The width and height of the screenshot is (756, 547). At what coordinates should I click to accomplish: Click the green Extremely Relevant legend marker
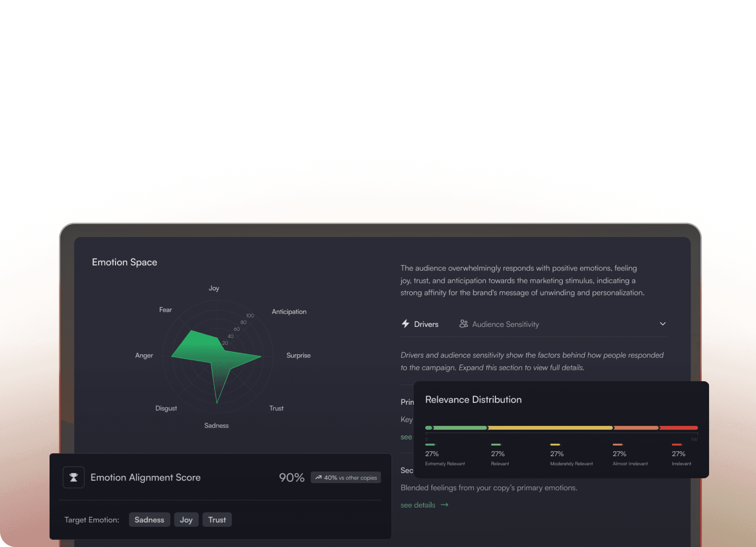[430, 444]
